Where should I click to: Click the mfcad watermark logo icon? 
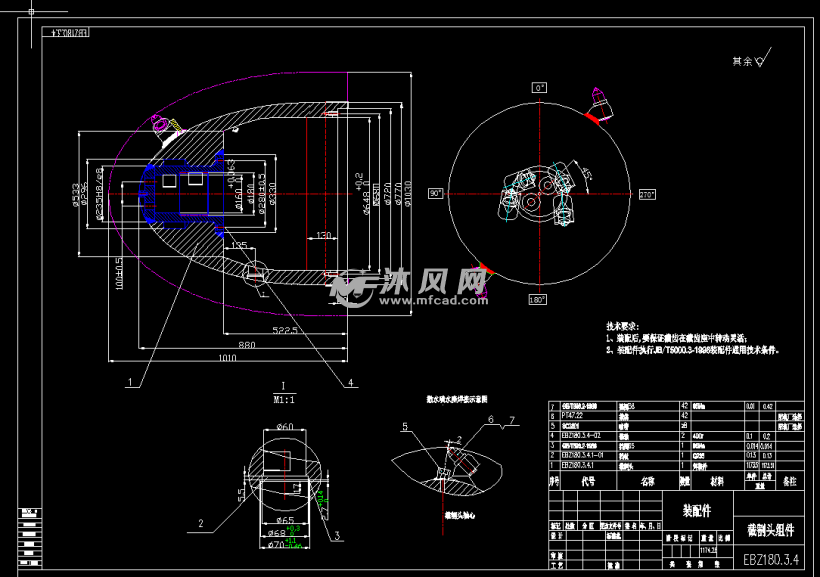tap(352, 287)
